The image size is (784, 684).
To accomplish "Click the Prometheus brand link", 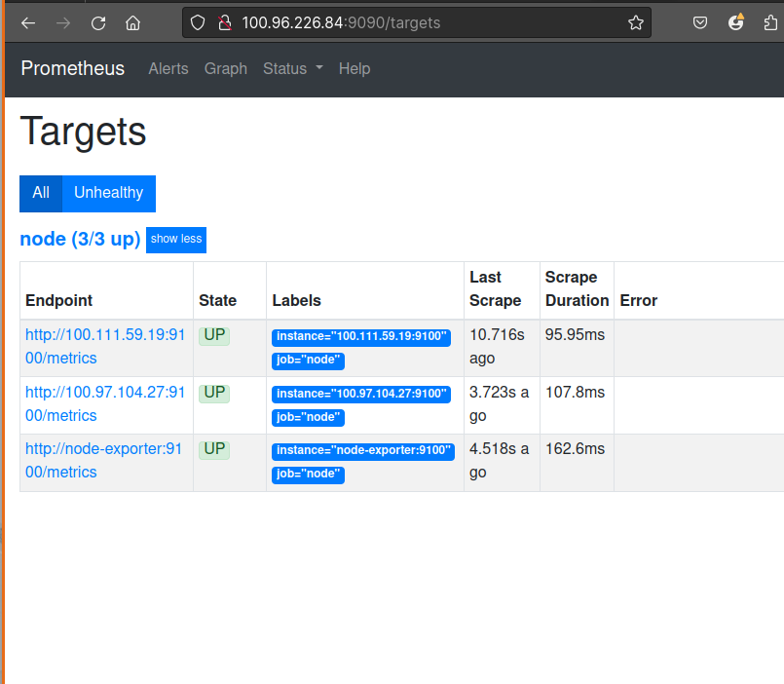I will [72, 68].
